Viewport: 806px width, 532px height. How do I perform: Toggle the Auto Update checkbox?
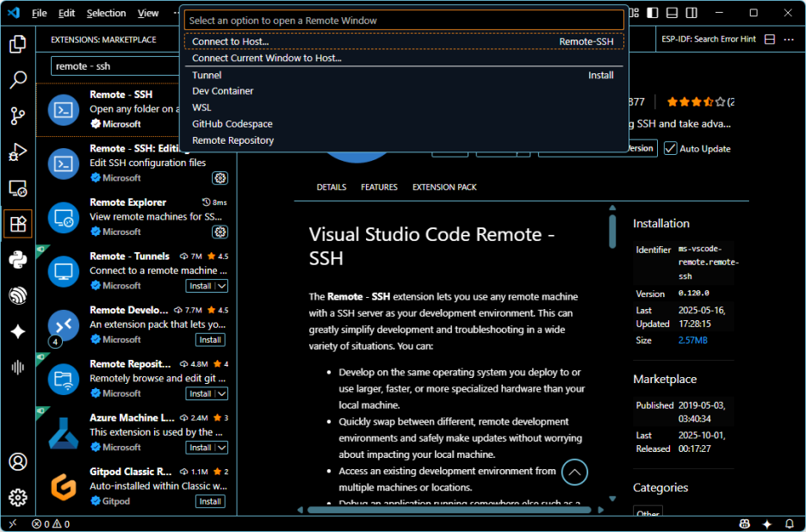(670, 149)
